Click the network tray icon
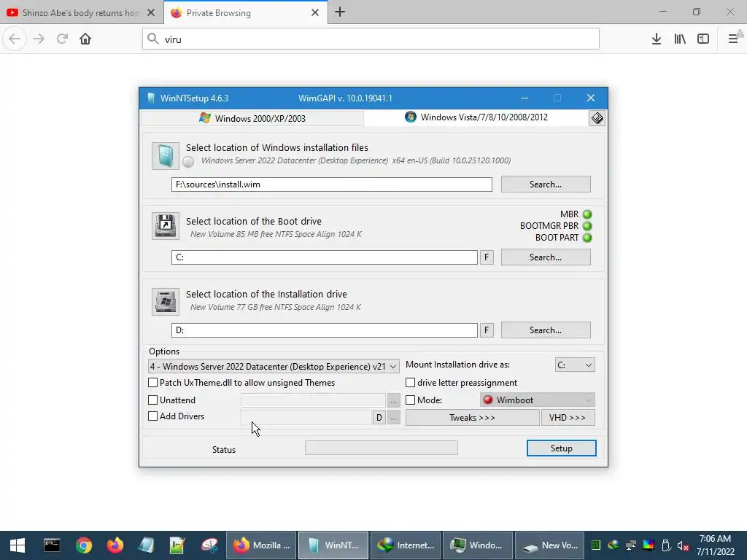The width and height of the screenshot is (747, 560). pyautogui.click(x=631, y=545)
